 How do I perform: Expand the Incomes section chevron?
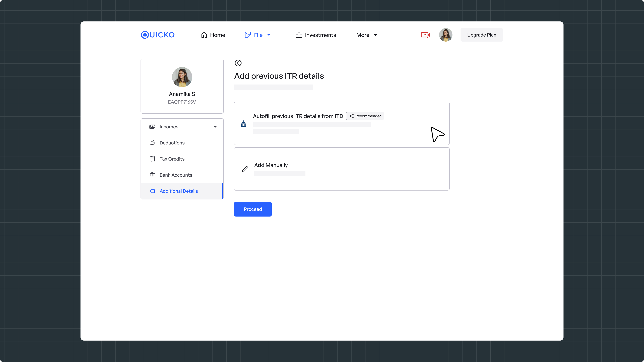click(215, 127)
